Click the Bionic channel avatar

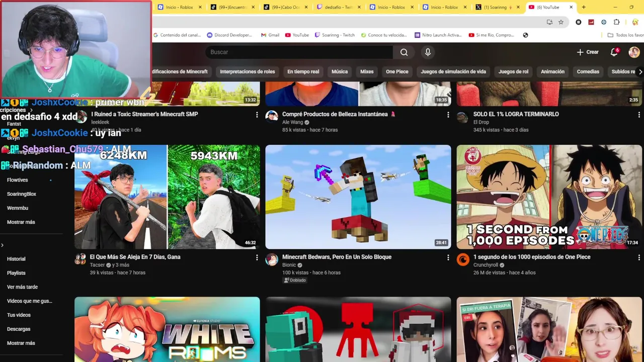tap(272, 259)
